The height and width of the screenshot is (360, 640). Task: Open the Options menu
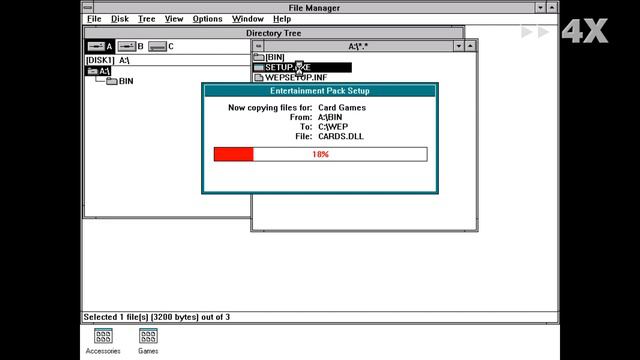(x=207, y=19)
